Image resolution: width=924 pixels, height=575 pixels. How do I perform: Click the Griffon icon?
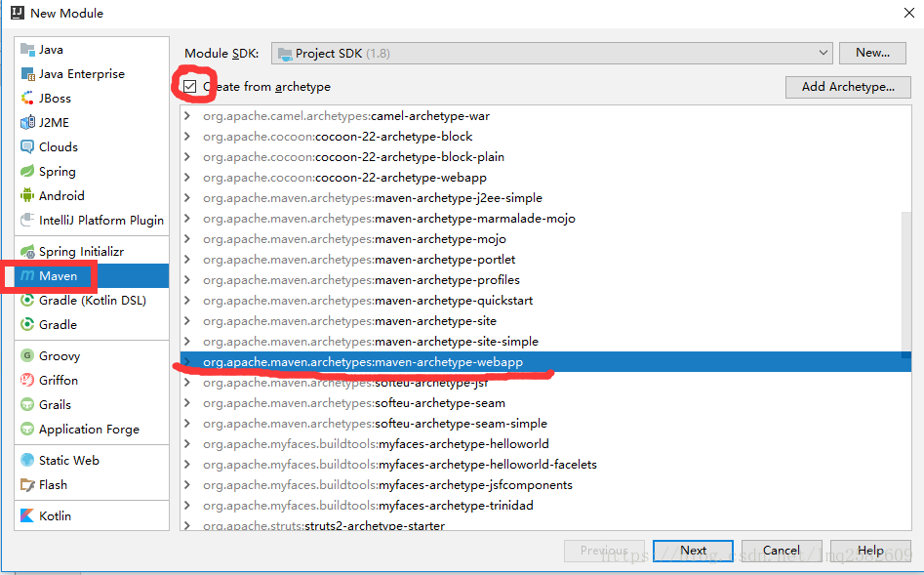[27, 380]
